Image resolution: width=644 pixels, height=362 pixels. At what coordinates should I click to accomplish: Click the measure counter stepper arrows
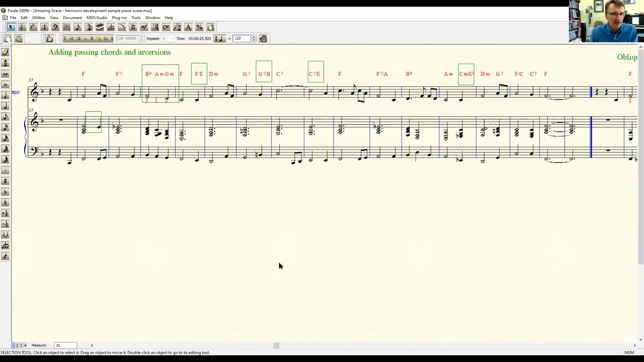click(141, 38)
